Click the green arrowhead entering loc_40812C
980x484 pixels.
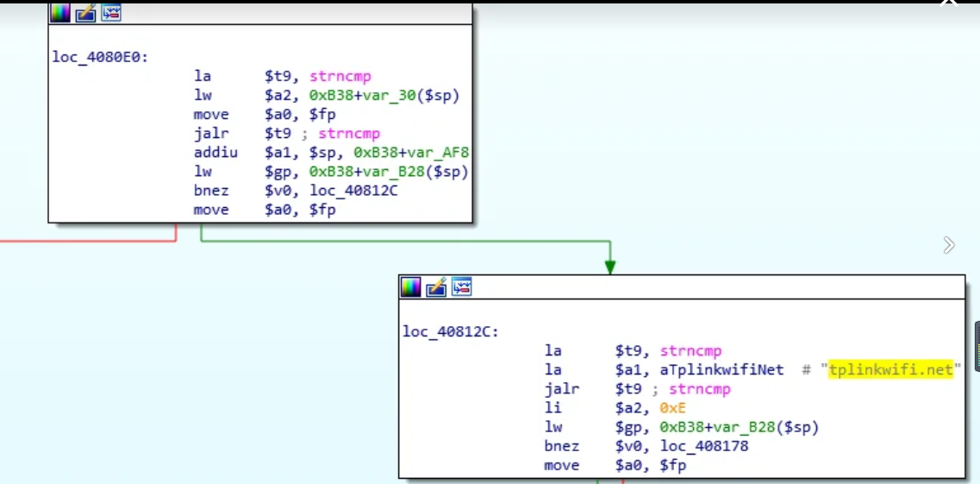tap(610, 267)
